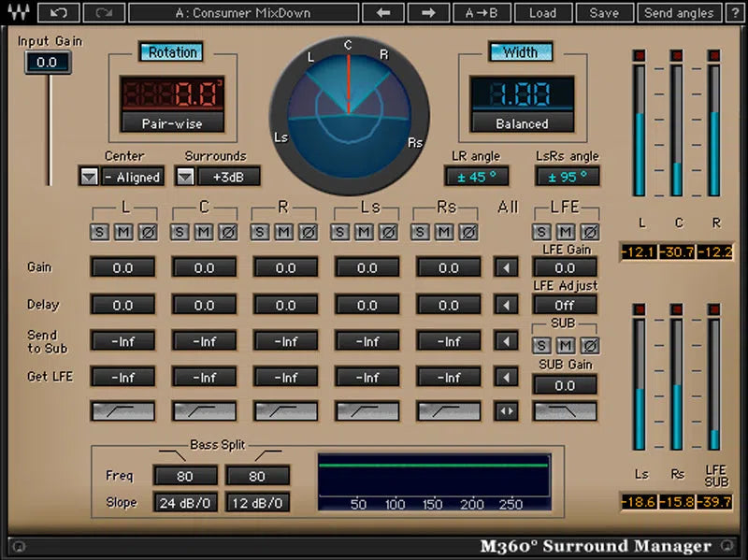Solo the C channel
This screenshot has width=748, height=560.
pos(180,232)
